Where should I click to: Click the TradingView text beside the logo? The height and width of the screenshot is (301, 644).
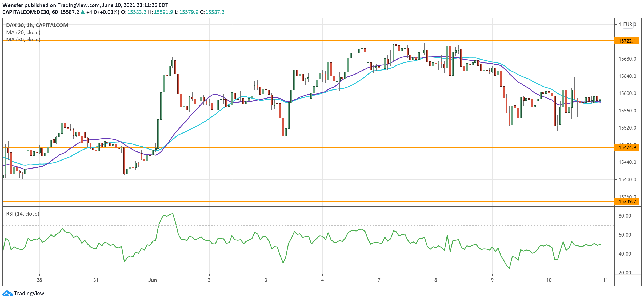[x=29, y=293]
